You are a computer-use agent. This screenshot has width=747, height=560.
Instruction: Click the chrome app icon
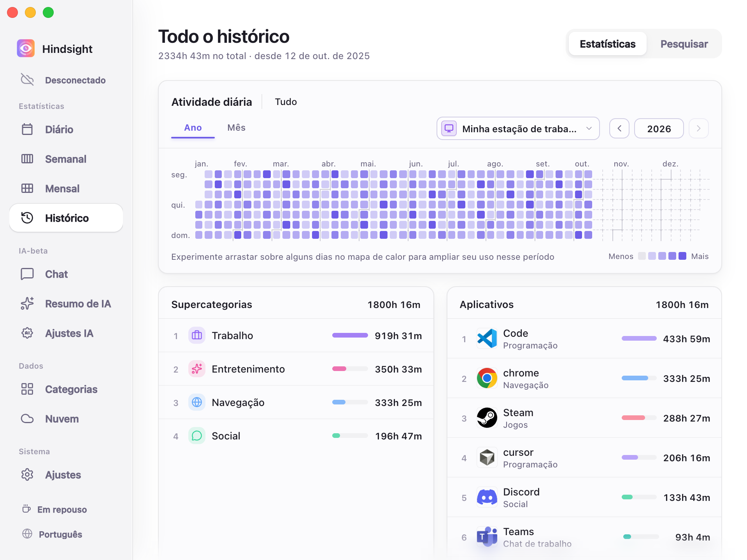(487, 378)
